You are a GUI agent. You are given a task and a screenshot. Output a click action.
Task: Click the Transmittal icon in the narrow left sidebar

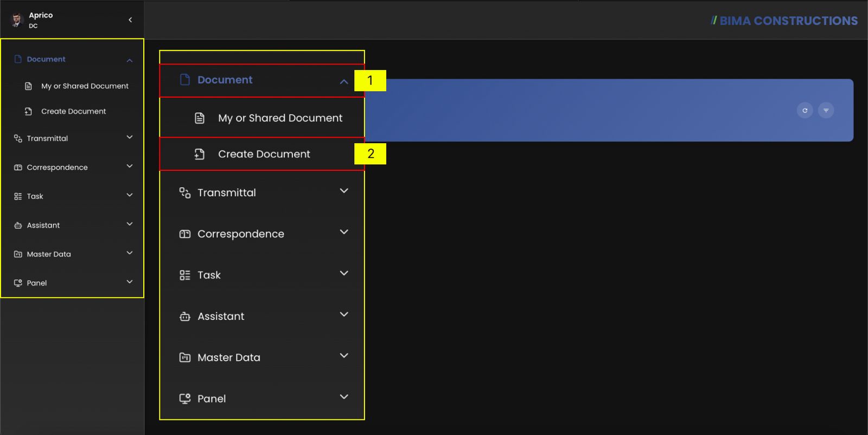coord(18,138)
